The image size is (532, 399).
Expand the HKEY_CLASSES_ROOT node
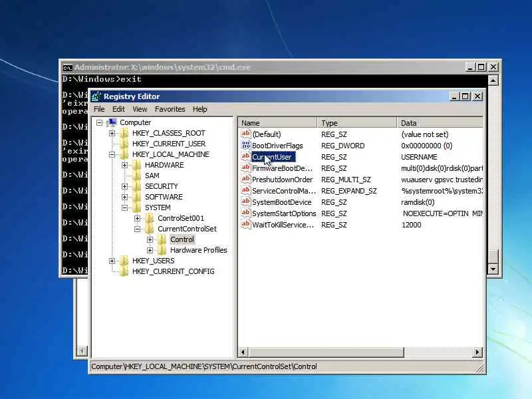click(x=112, y=134)
